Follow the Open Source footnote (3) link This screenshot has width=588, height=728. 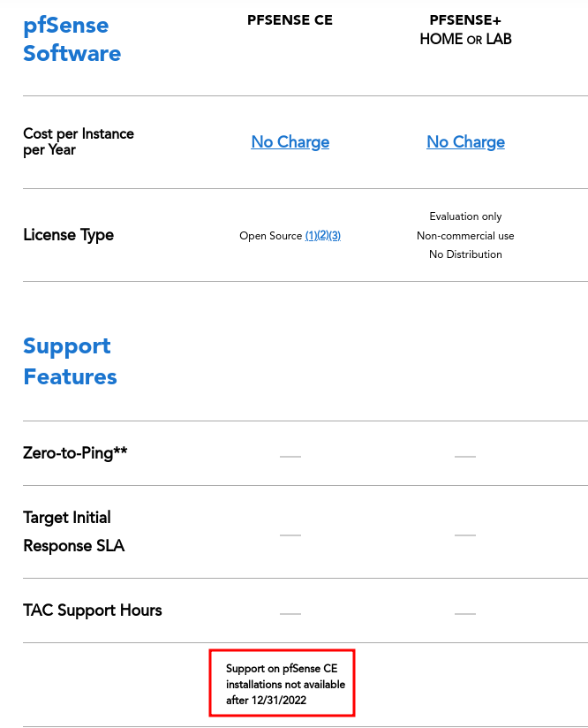(x=335, y=236)
